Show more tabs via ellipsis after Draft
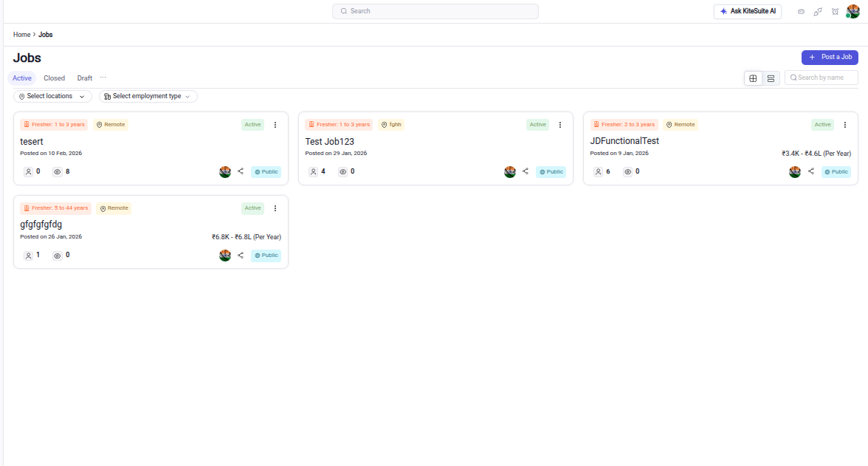This screenshot has width=868, height=466. [103, 78]
